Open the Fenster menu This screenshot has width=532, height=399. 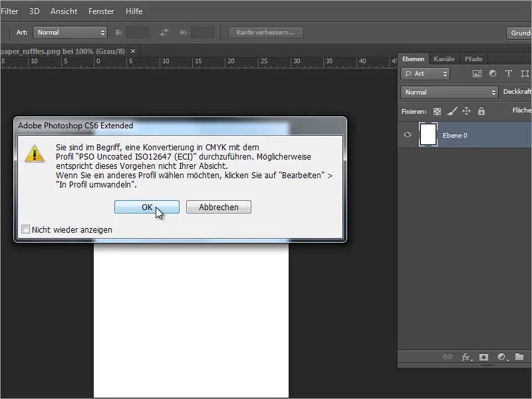pyautogui.click(x=101, y=11)
